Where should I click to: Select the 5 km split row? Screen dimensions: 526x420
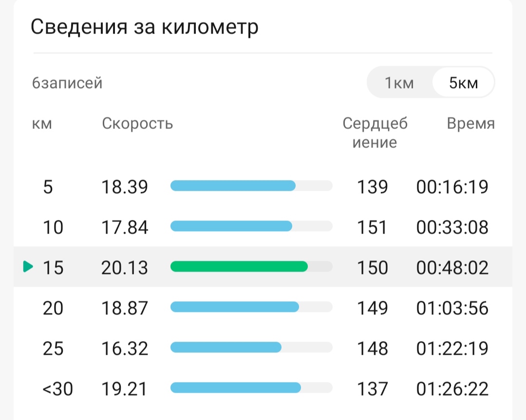point(263,186)
